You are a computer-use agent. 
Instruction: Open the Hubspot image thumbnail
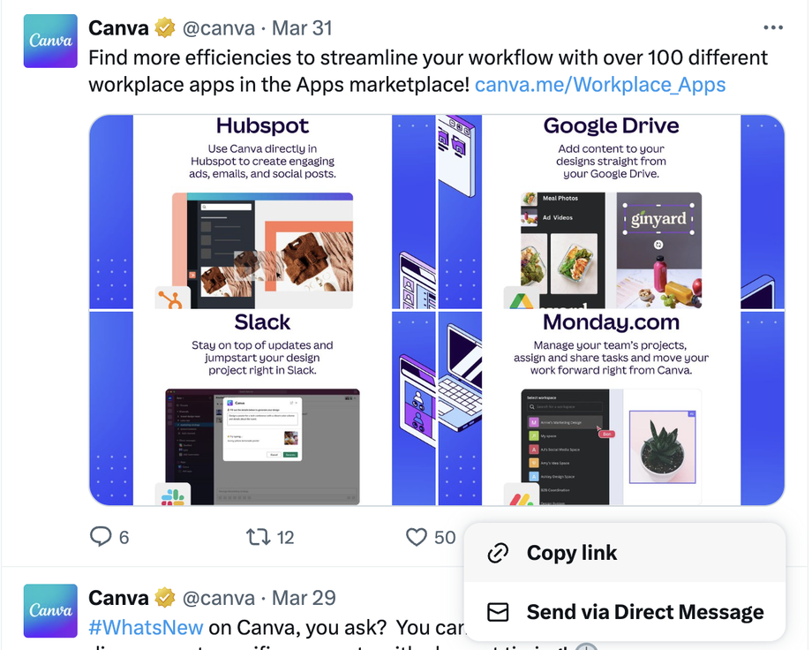pos(262,211)
